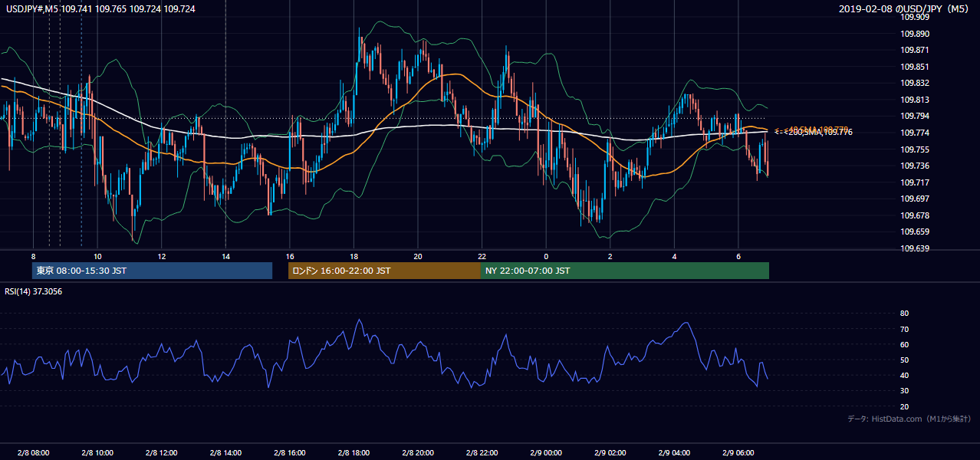Image resolution: width=980 pixels, height=460 pixels.
Task: Click price axis value 109.832
Action: coord(916,83)
